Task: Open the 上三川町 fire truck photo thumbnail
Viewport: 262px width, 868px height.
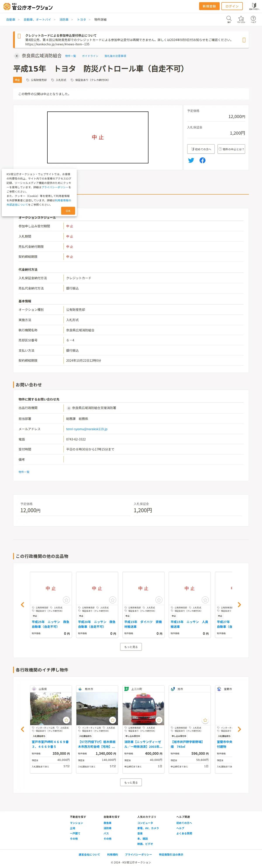Action: pyautogui.click(x=143, y=709)
